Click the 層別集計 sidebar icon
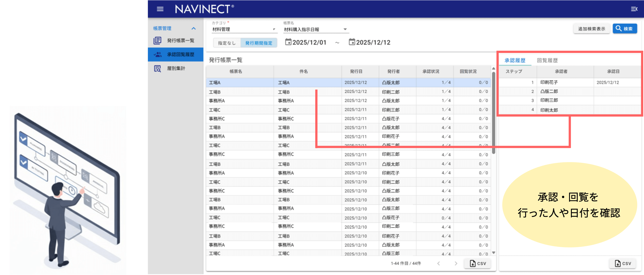 click(x=157, y=69)
